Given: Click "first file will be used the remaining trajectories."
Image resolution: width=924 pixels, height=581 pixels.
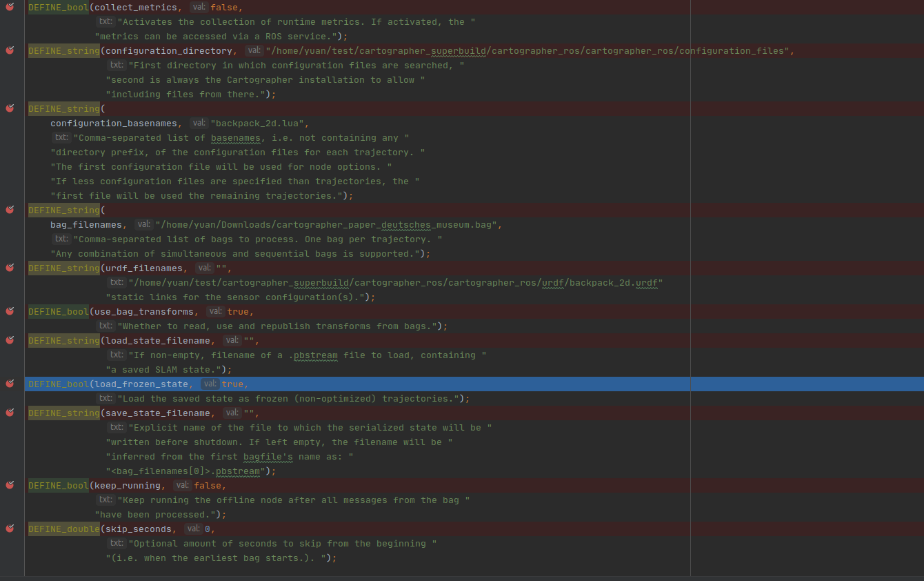Looking at the screenshot, I should [197, 195].
